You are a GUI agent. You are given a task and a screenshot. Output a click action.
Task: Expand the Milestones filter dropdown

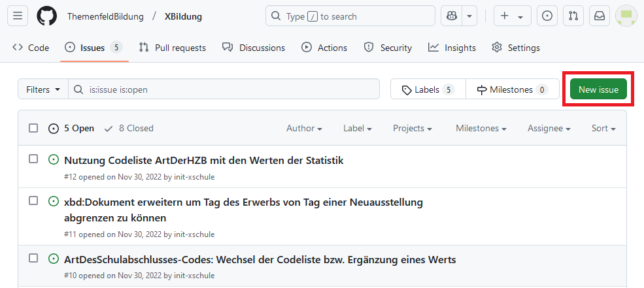click(x=481, y=129)
